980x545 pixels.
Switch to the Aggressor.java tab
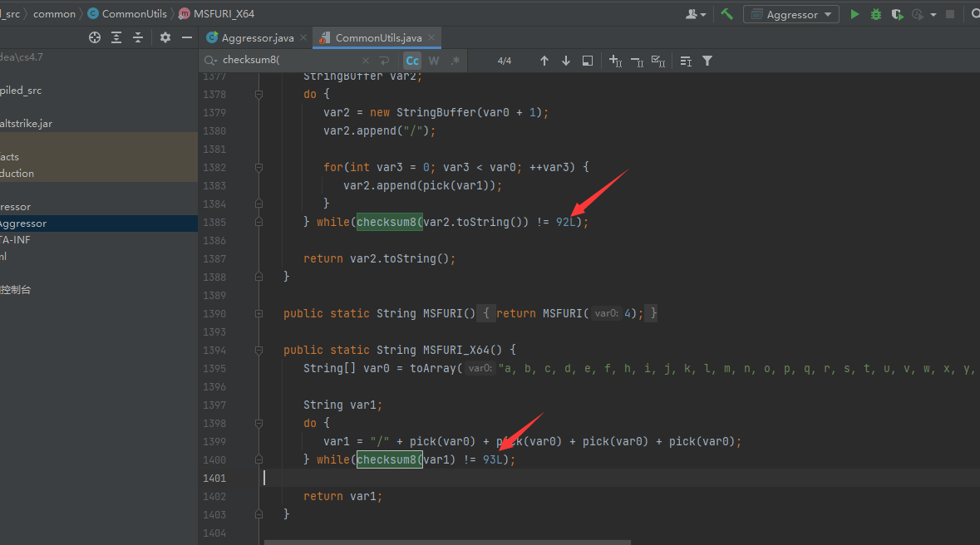[x=257, y=38]
